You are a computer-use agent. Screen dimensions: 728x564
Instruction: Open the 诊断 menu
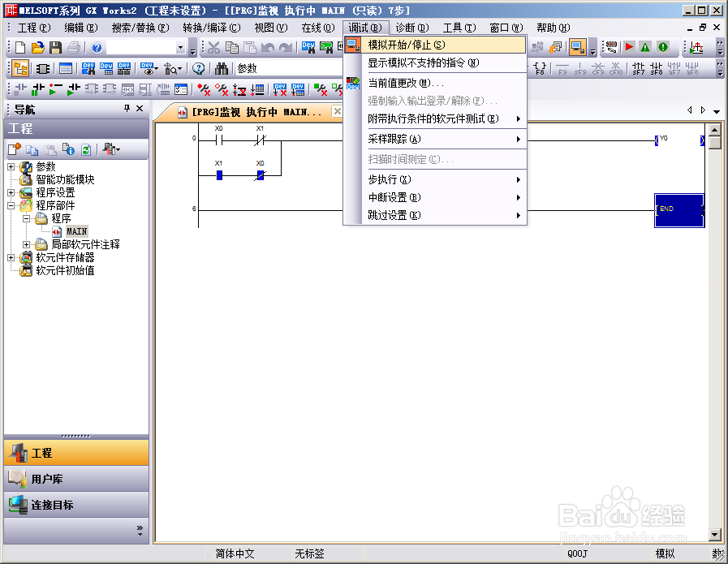(412, 28)
